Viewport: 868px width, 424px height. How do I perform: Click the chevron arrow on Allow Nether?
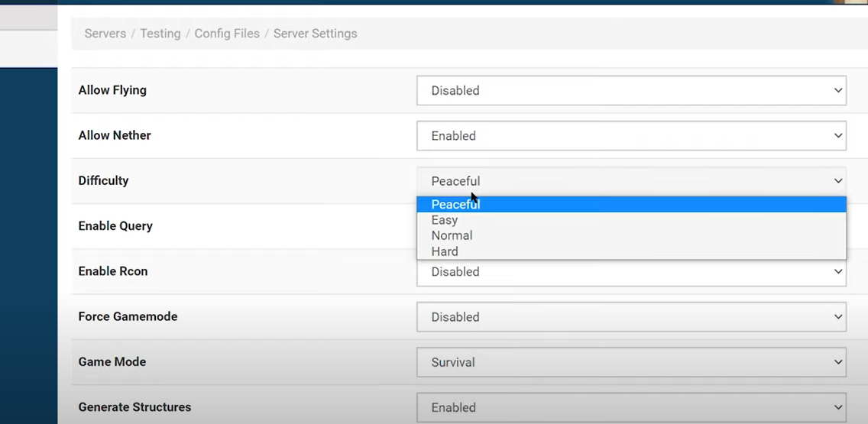837,136
